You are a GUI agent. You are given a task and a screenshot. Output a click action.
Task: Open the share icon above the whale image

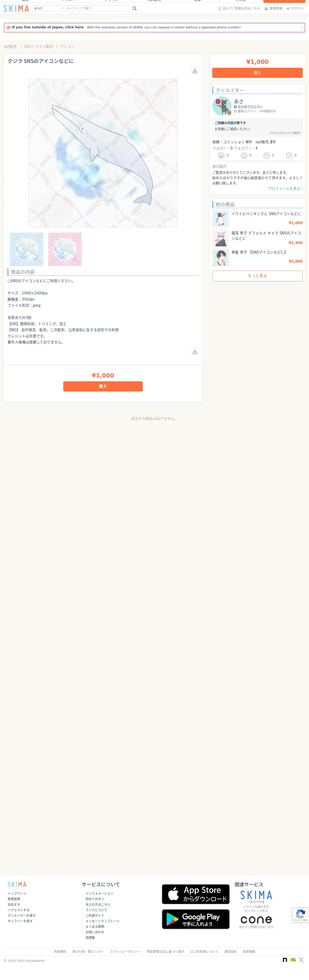[x=195, y=71]
